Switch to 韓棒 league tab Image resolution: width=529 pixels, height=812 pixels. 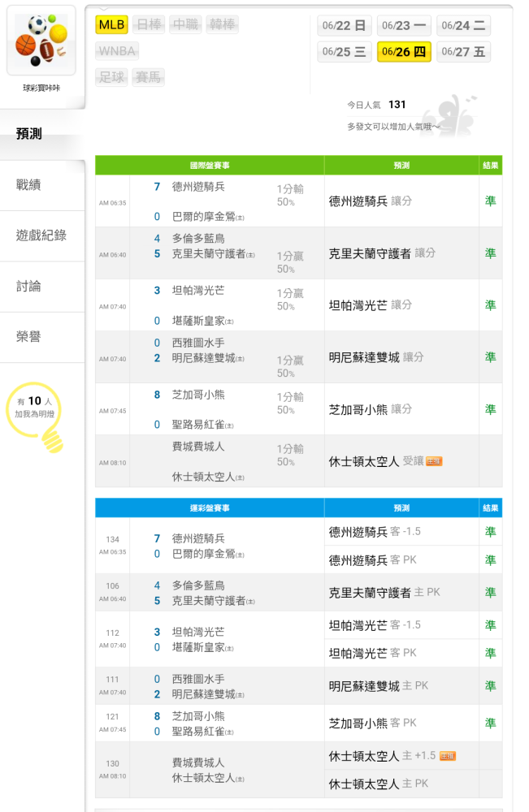[x=223, y=24]
